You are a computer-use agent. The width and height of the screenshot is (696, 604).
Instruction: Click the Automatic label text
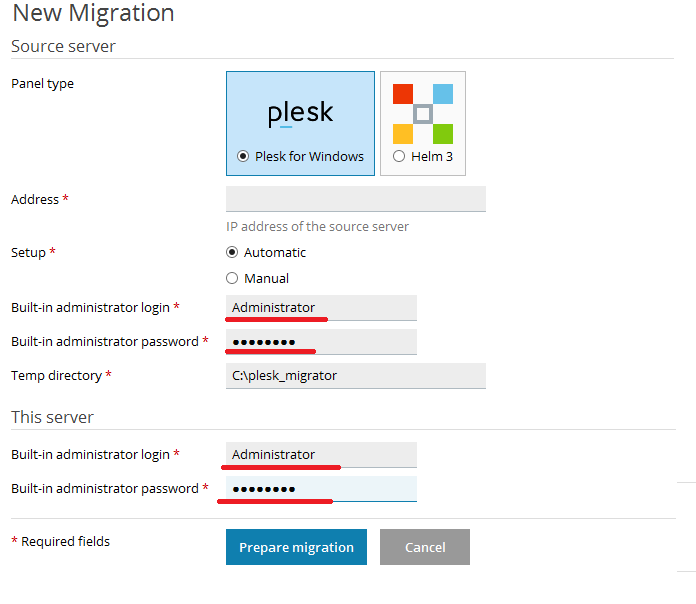[x=275, y=253]
